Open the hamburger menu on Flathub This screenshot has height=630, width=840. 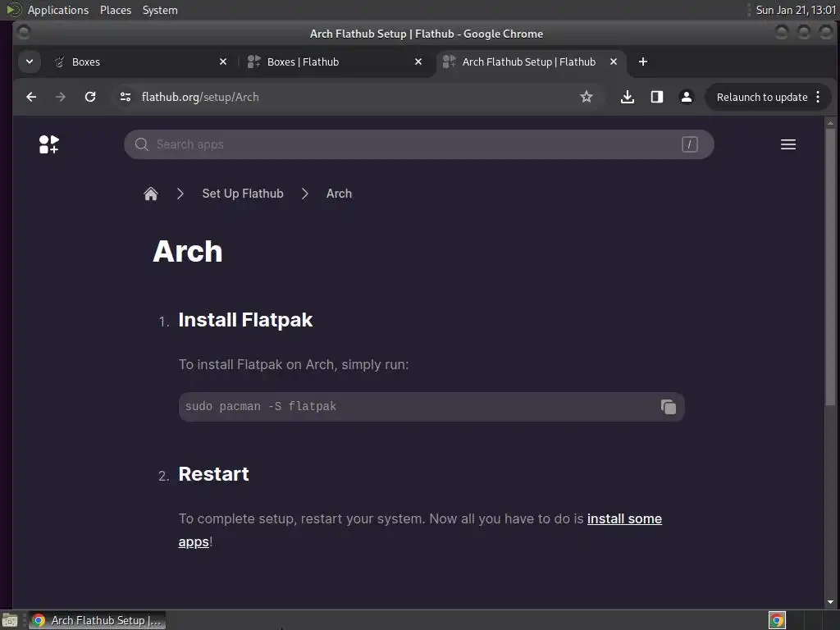787,144
